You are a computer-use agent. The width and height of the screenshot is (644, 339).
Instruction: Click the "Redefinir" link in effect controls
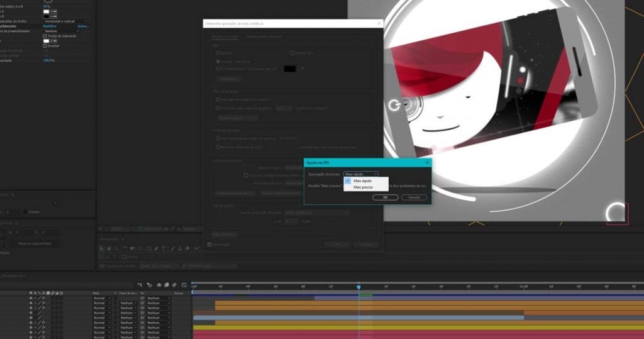pyautogui.click(x=50, y=26)
